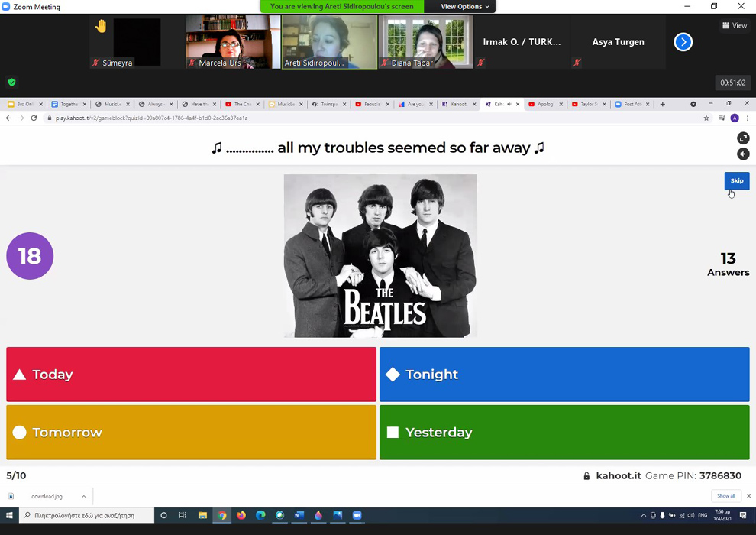756x535 pixels.
Task: Open Google Chrome from the taskbar
Action: [x=221, y=515]
